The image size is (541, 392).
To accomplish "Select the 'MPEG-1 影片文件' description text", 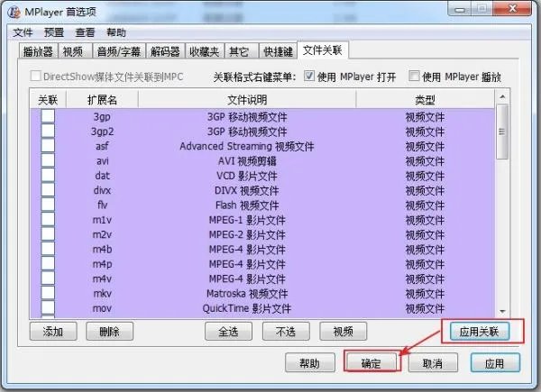I will pyautogui.click(x=247, y=220).
